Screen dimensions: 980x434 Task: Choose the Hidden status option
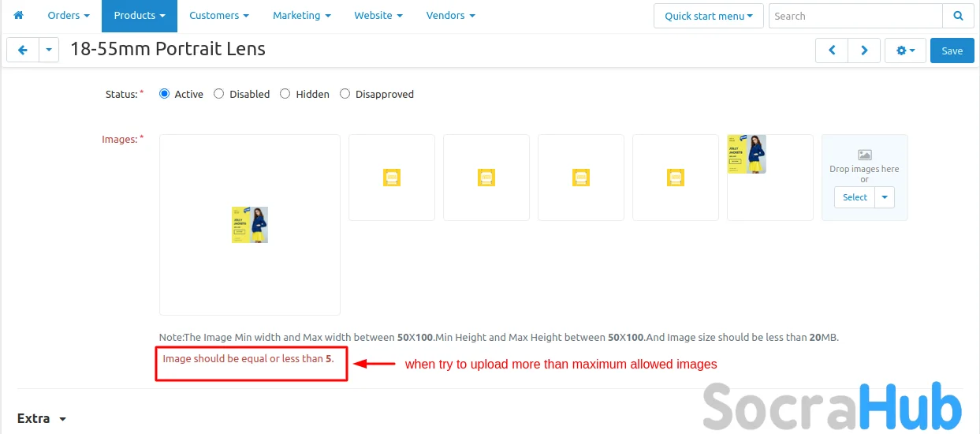[285, 94]
